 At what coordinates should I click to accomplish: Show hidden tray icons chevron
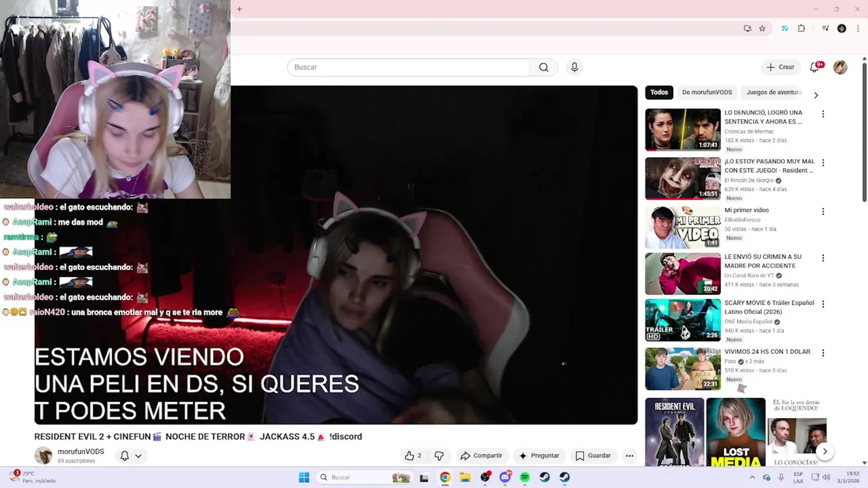tap(752, 477)
